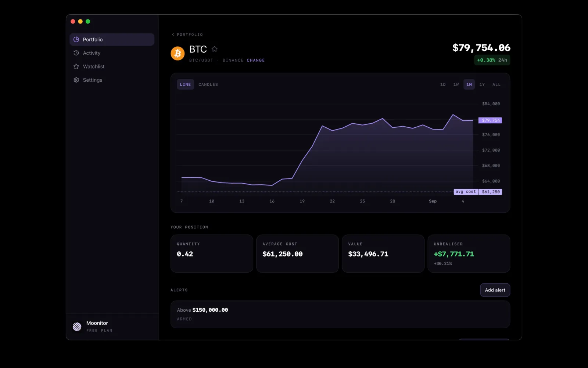Select the Quantity 0.42 card

point(212,254)
